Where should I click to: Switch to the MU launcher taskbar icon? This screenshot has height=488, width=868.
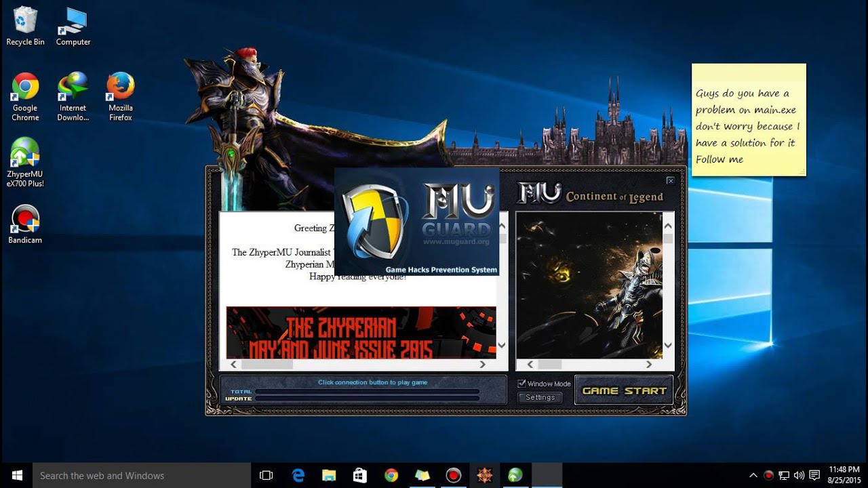click(x=484, y=475)
